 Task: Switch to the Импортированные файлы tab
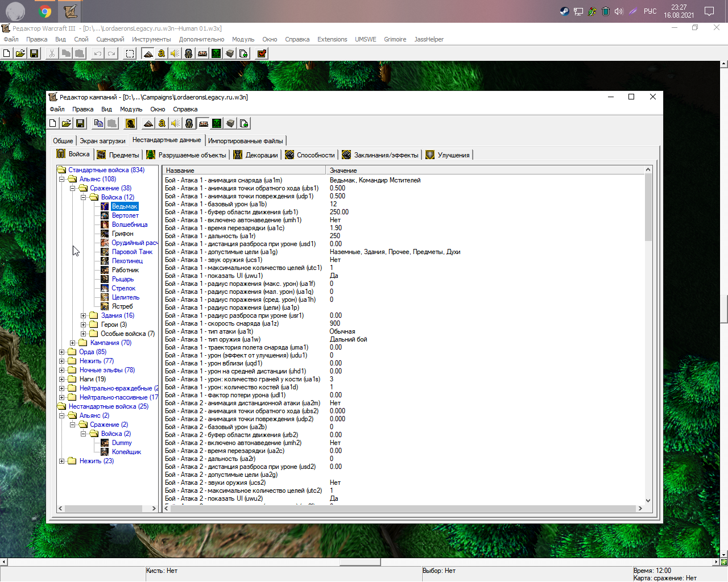point(245,141)
